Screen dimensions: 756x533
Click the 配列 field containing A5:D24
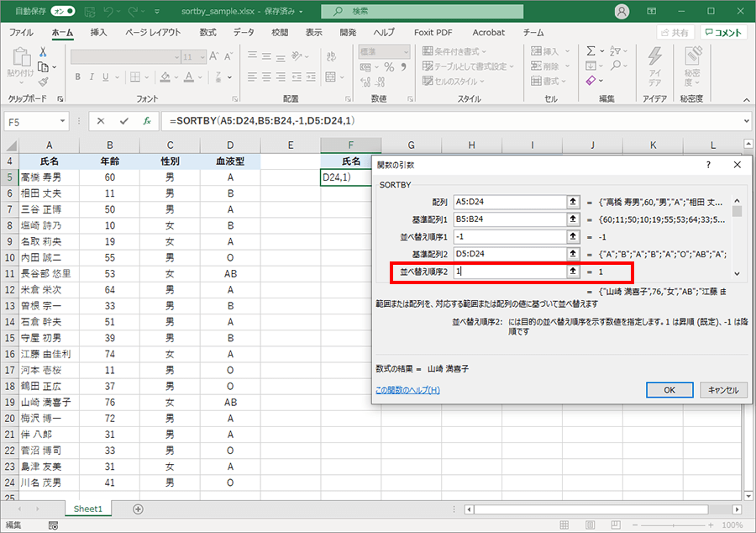pyautogui.click(x=510, y=202)
